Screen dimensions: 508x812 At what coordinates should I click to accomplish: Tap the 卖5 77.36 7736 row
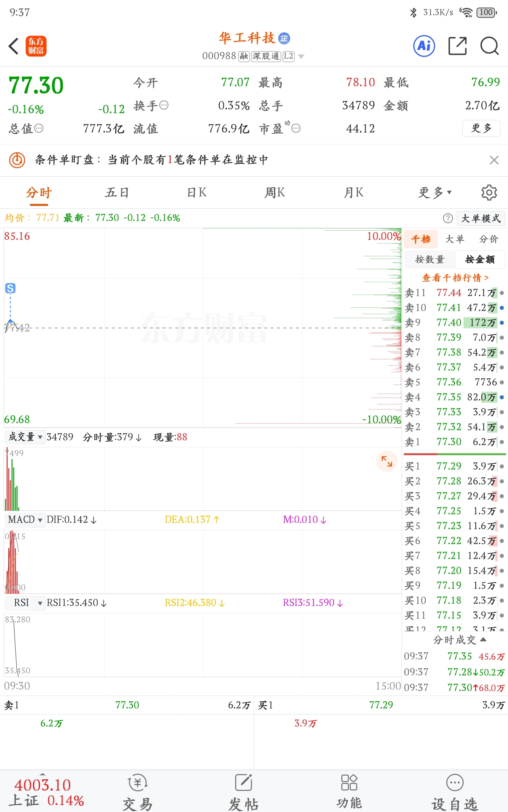[x=454, y=382]
